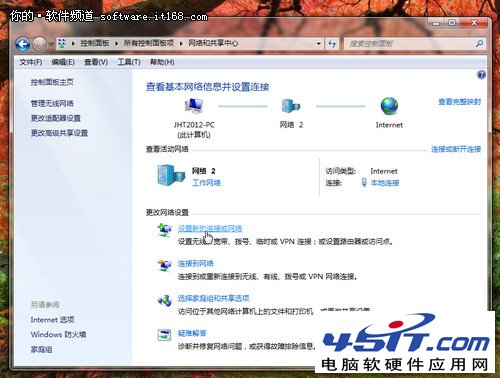This screenshot has width=500, height=378.
Task: Maximize the Network and Sharing Center window
Action: 452,23
